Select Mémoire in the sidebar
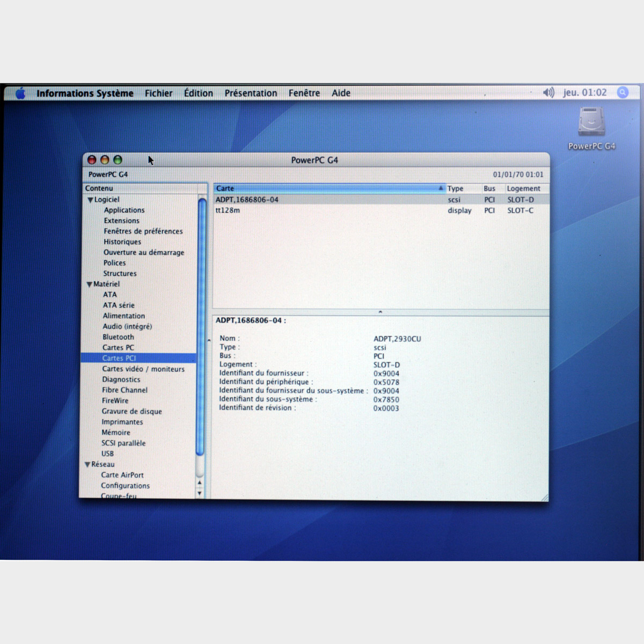The image size is (644, 644). tap(116, 433)
